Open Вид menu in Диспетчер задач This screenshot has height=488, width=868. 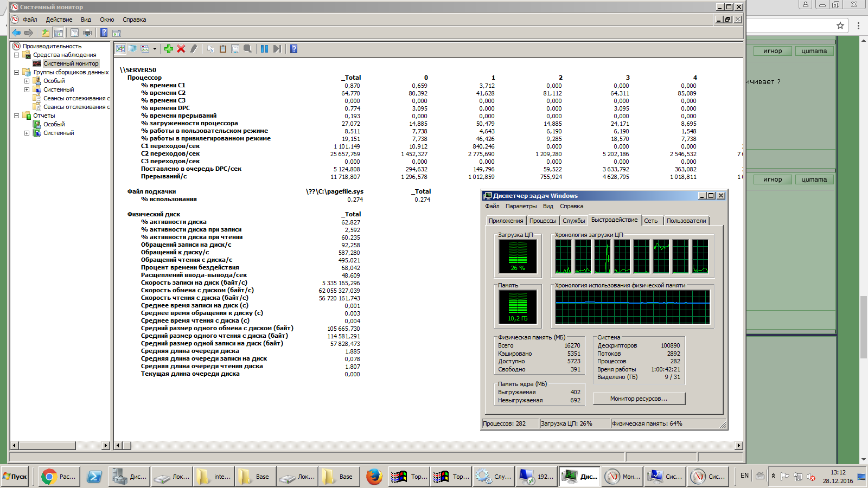coord(548,206)
